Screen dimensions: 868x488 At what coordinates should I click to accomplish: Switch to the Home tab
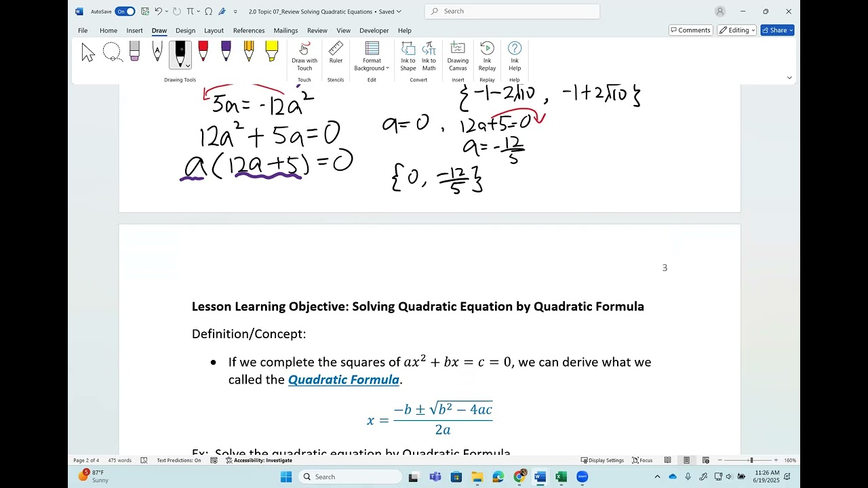pos(108,30)
